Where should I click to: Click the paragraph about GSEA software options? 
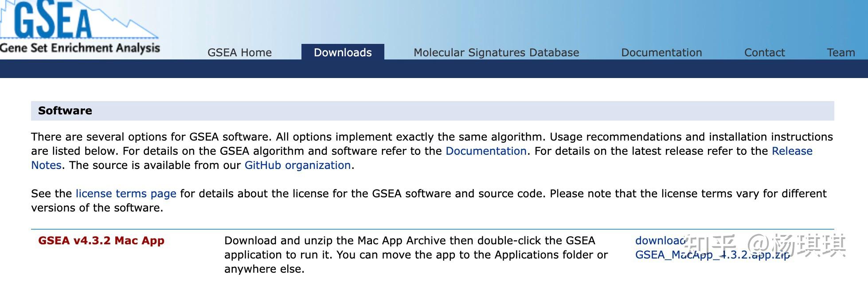coord(432,151)
